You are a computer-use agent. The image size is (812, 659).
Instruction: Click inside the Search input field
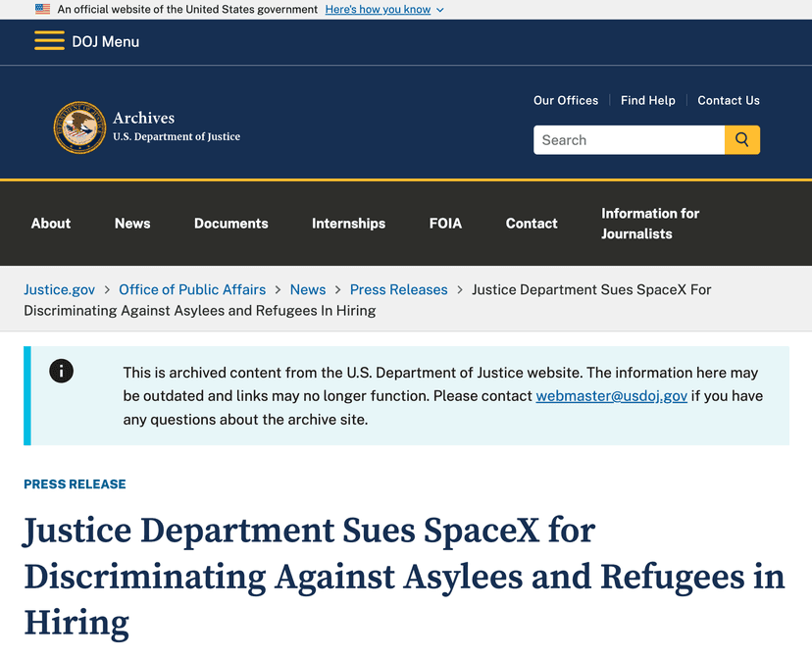point(628,139)
